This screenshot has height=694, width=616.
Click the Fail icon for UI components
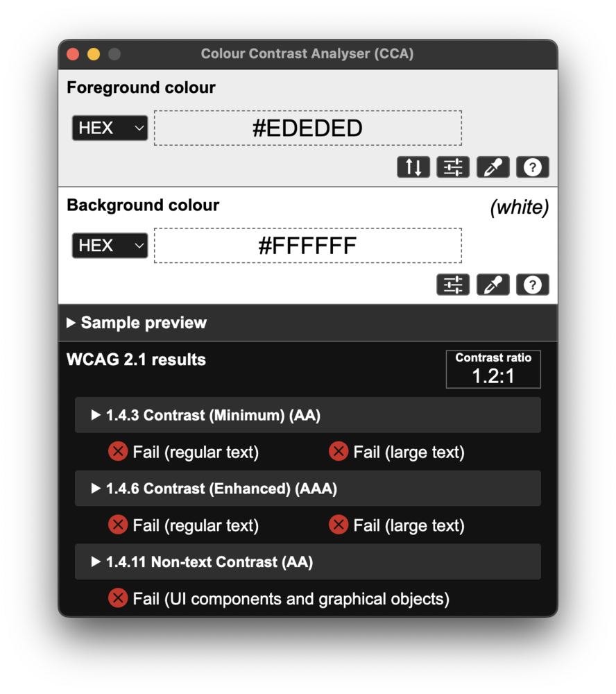[x=118, y=598]
